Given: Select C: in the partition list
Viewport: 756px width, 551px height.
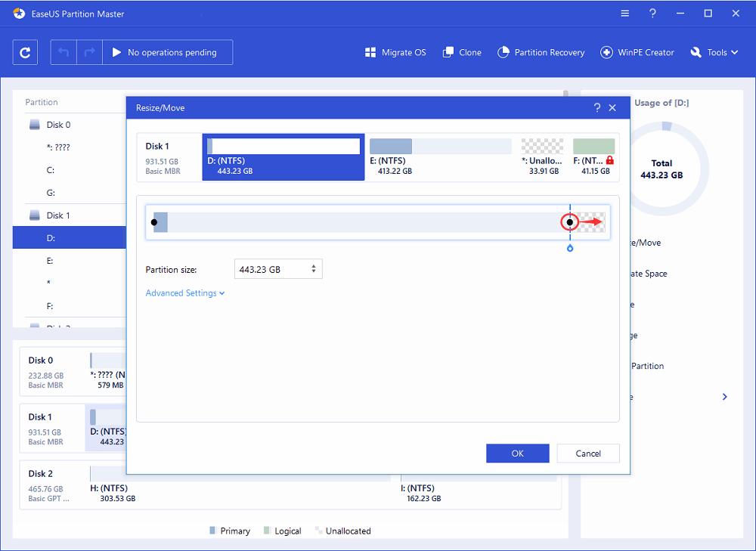Looking at the screenshot, I should (51, 170).
